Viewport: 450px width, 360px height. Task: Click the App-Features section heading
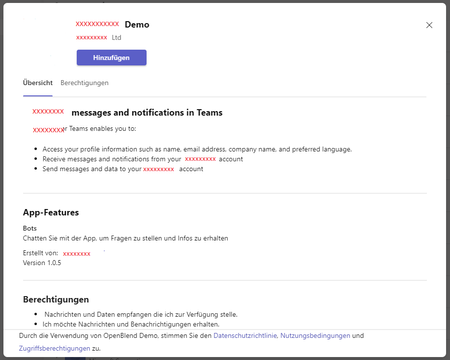(x=51, y=213)
